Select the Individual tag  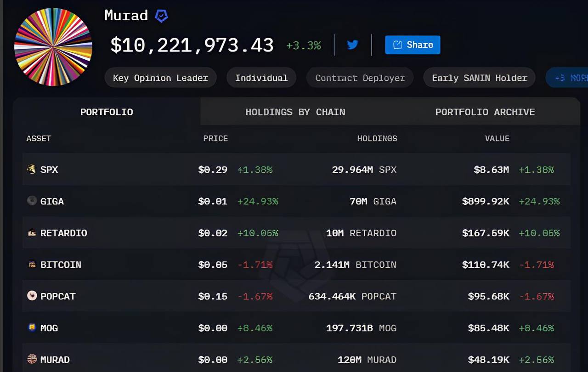261,78
